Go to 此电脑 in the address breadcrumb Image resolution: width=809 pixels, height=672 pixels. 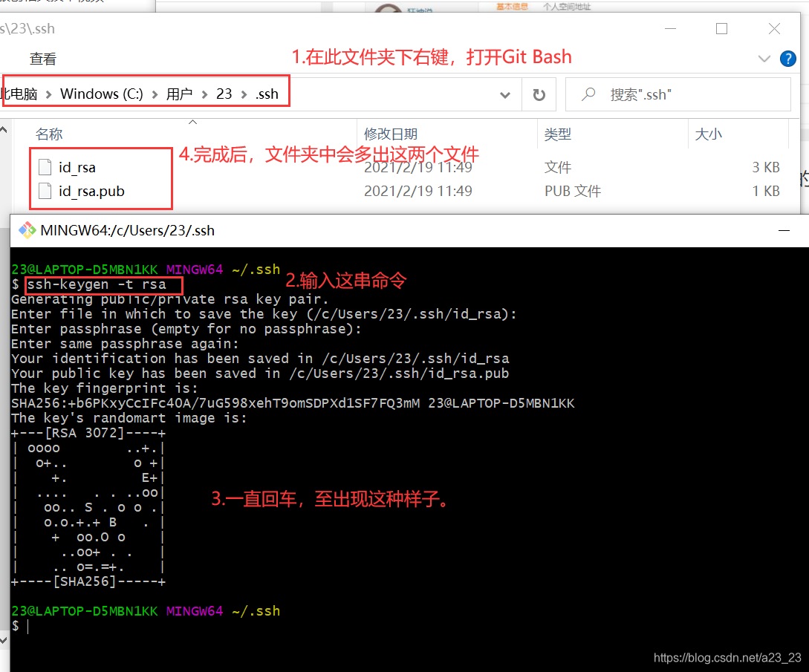click(19, 94)
